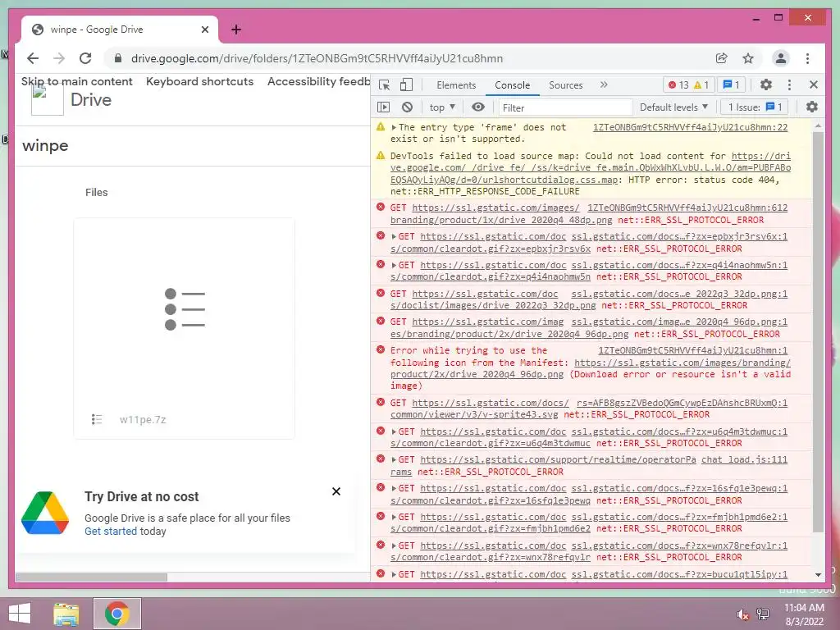Reload the Google Drive page
The image size is (840, 630).
(x=85, y=58)
